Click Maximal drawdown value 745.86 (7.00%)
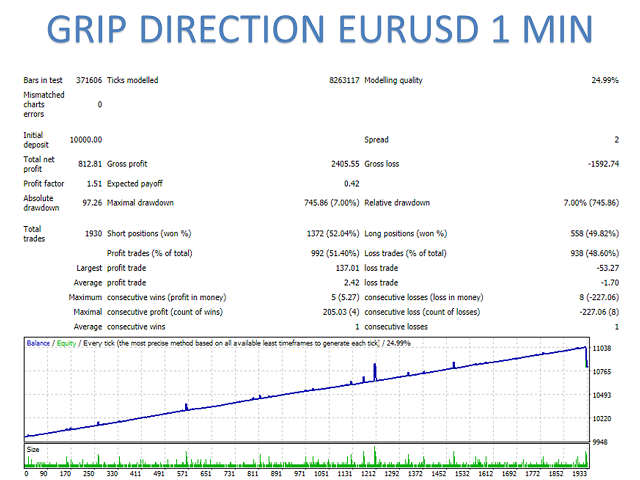 click(331, 203)
